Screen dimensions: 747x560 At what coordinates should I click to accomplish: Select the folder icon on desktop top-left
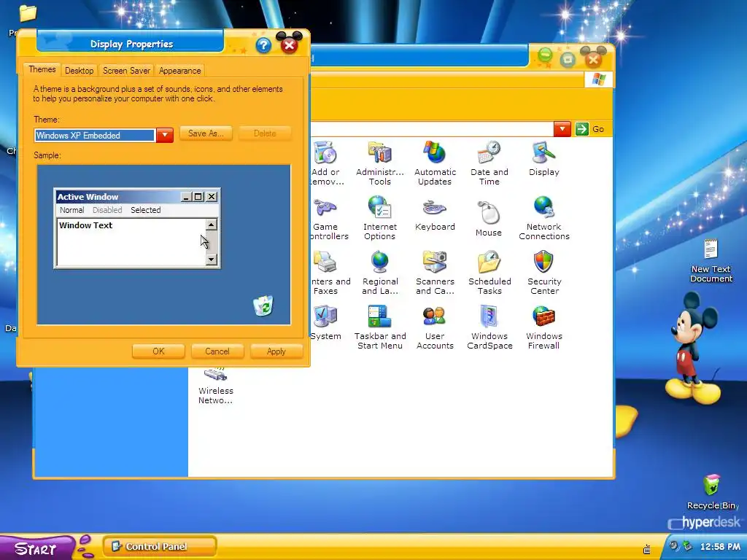(x=28, y=13)
